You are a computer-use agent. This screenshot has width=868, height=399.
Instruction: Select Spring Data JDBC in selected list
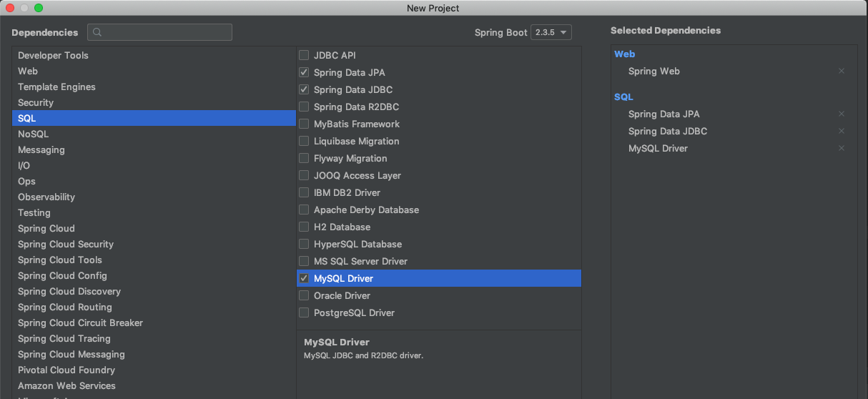click(668, 132)
